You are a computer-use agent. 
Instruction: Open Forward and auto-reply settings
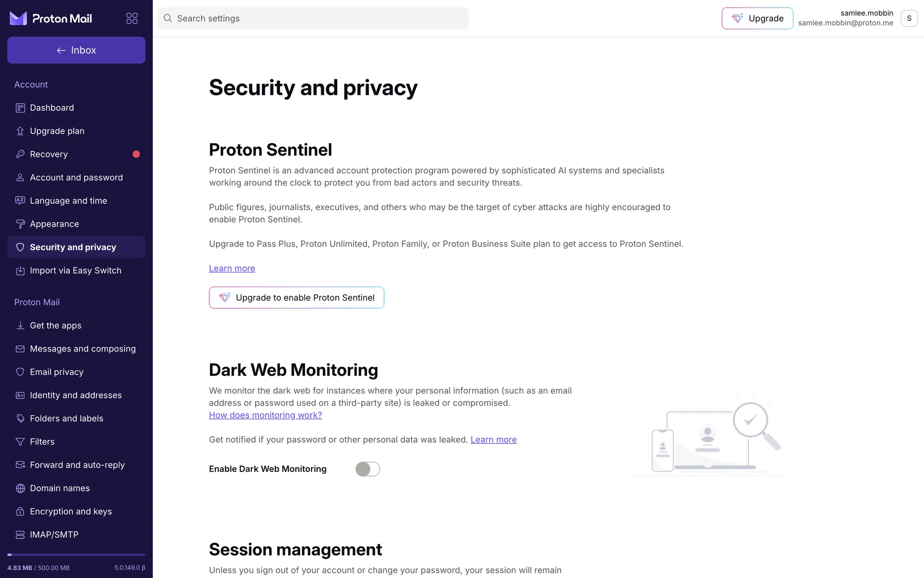pos(77,465)
